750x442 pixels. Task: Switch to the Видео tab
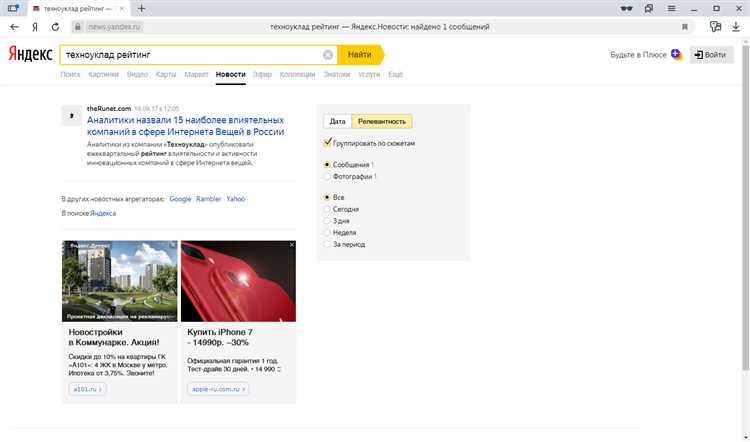tap(137, 74)
